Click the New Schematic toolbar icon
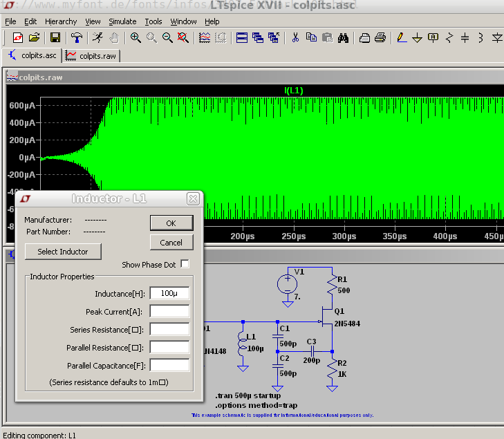Viewport: 504px width, 439px height. coord(18,38)
